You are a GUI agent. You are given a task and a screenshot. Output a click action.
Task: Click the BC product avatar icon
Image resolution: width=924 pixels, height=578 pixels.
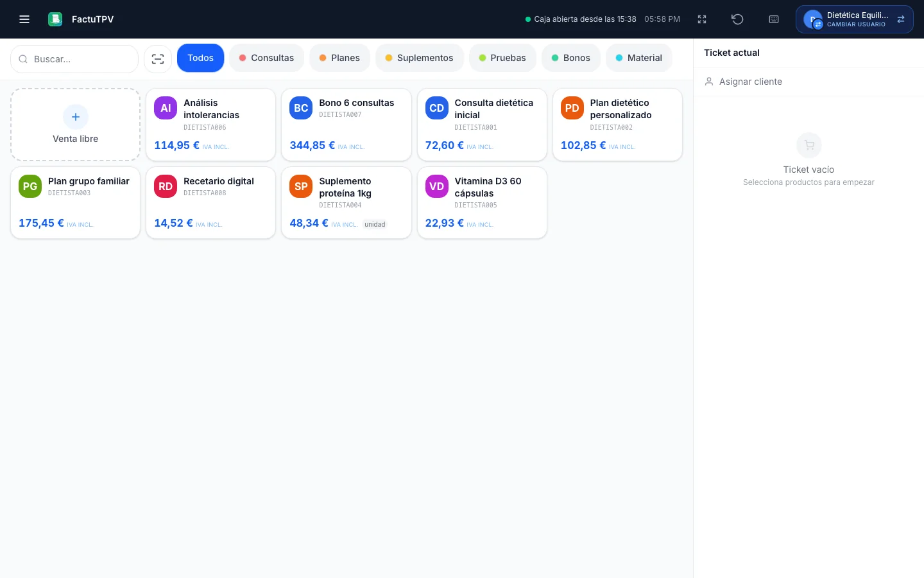click(301, 108)
